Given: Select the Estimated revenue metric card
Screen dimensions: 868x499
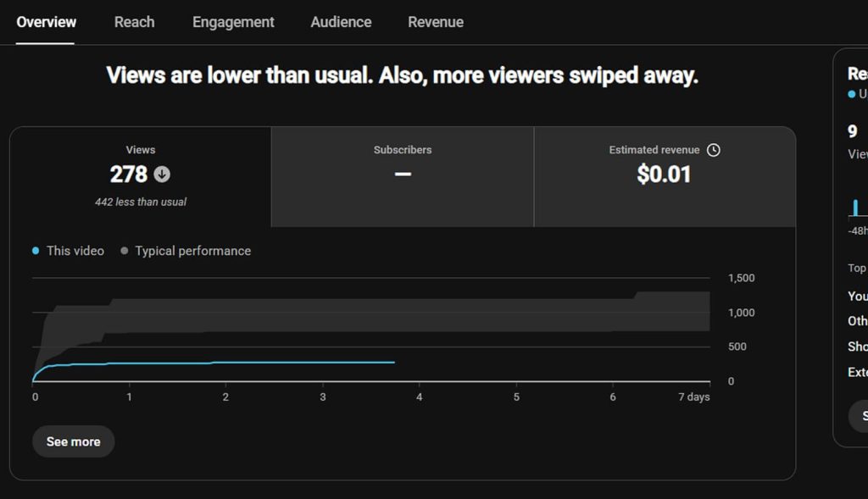Looking at the screenshot, I should [665, 177].
